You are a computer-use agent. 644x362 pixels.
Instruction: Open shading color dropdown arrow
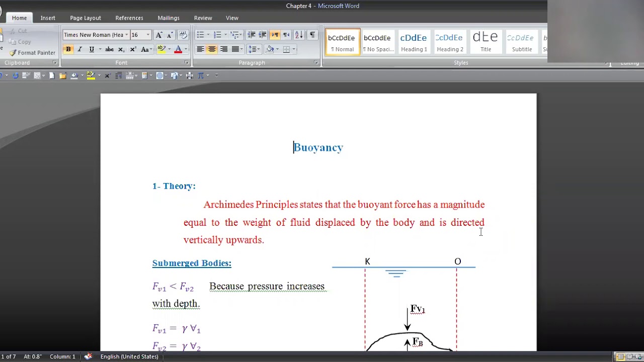click(x=278, y=49)
